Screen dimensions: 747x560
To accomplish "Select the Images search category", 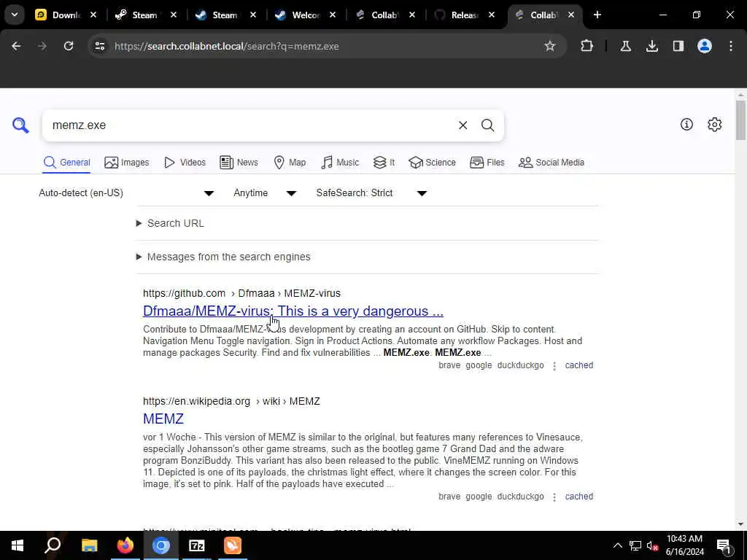I will point(127,163).
